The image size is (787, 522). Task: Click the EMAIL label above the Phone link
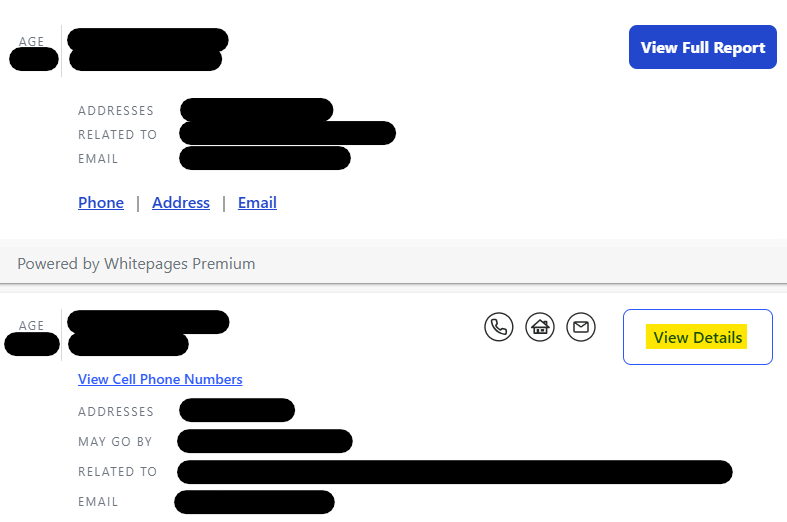pos(98,159)
